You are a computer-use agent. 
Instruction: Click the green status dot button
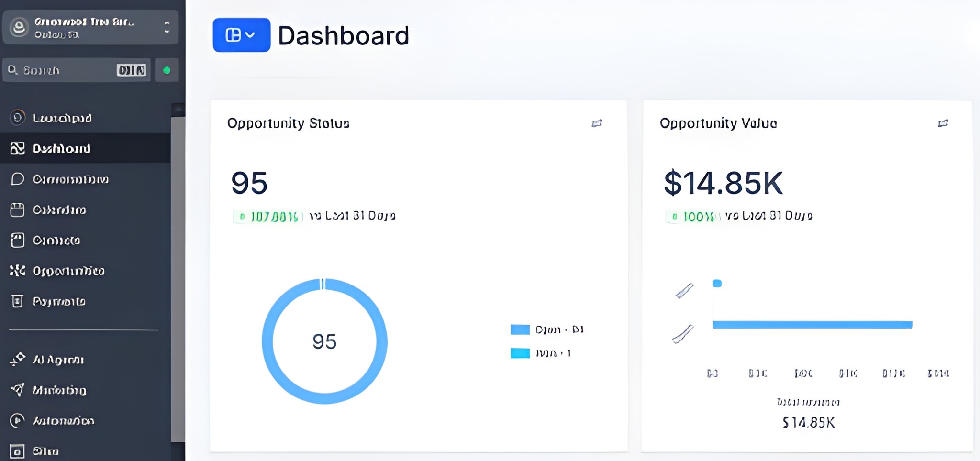tap(167, 70)
